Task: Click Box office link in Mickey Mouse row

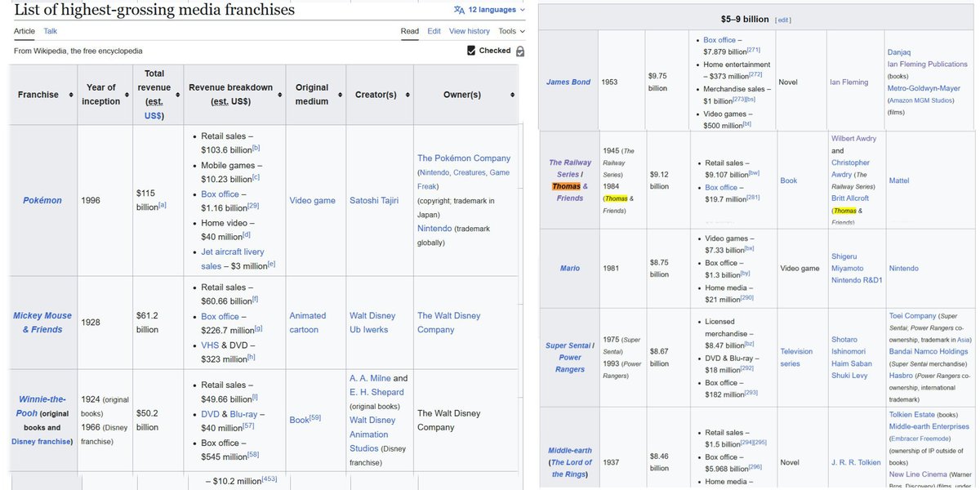Action: pyautogui.click(x=220, y=316)
